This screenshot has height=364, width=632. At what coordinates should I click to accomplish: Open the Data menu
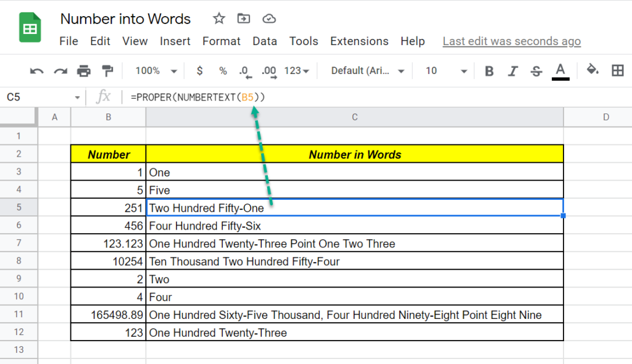coord(265,41)
